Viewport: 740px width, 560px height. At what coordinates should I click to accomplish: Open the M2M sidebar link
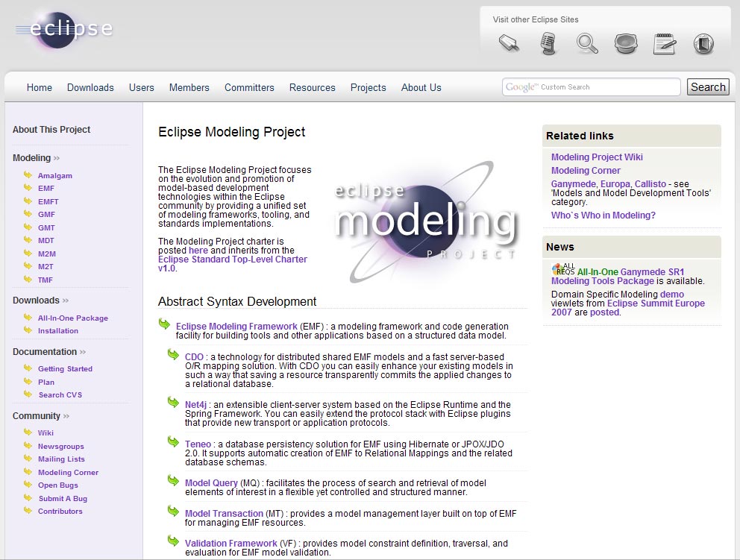[x=47, y=254]
